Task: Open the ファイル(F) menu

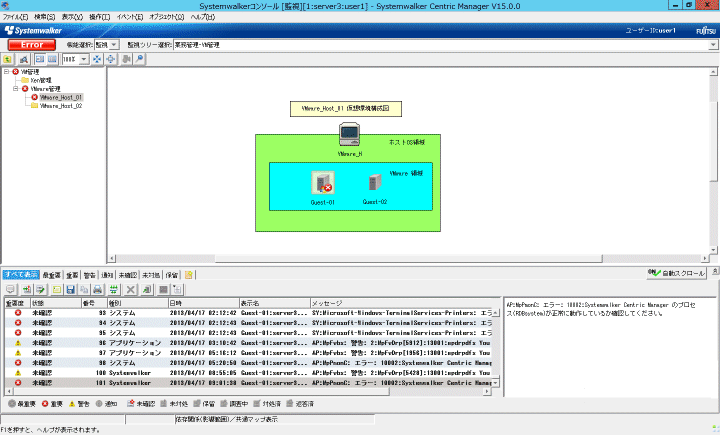Action: pyautogui.click(x=16, y=17)
